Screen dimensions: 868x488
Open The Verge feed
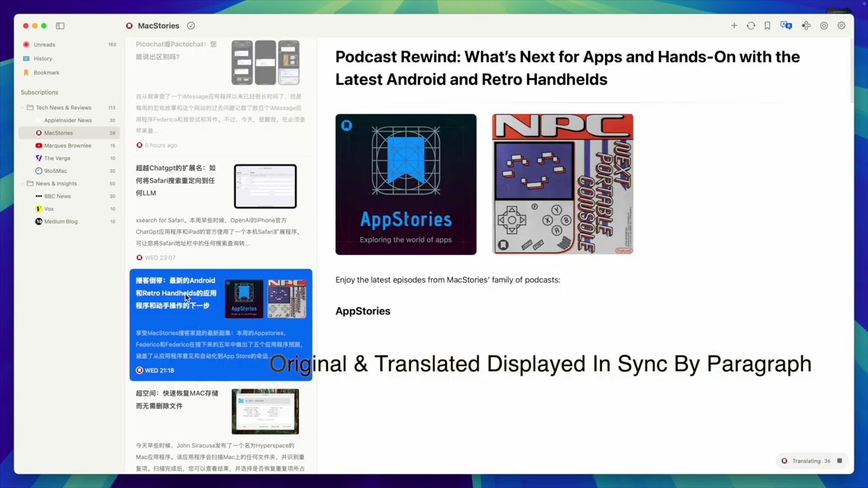(x=69, y=159)
